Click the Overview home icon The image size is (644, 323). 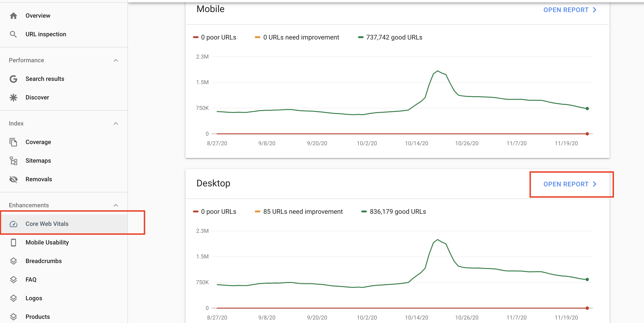(13, 16)
